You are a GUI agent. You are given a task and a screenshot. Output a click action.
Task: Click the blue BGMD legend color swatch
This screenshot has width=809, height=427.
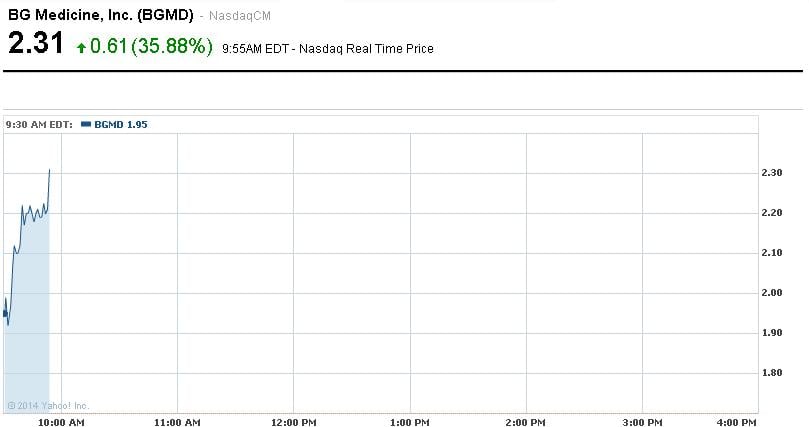click(85, 124)
